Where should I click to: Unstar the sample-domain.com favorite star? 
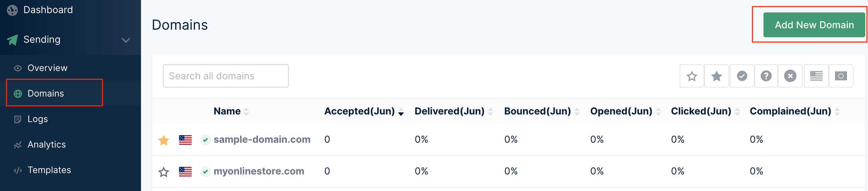(x=164, y=140)
